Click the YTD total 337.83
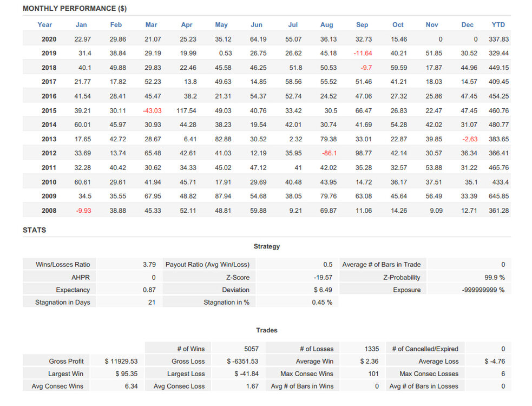Viewport: 532px width, 406px height. (499, 40)
